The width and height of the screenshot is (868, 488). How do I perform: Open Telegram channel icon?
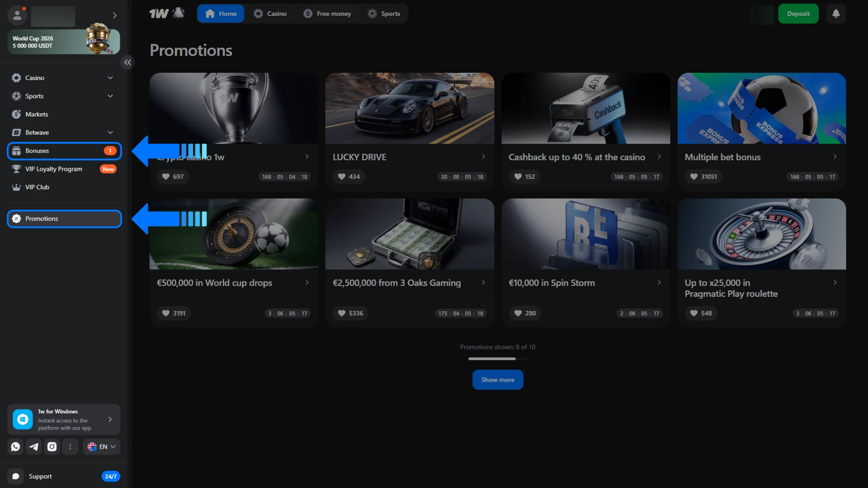pos(34,447)
